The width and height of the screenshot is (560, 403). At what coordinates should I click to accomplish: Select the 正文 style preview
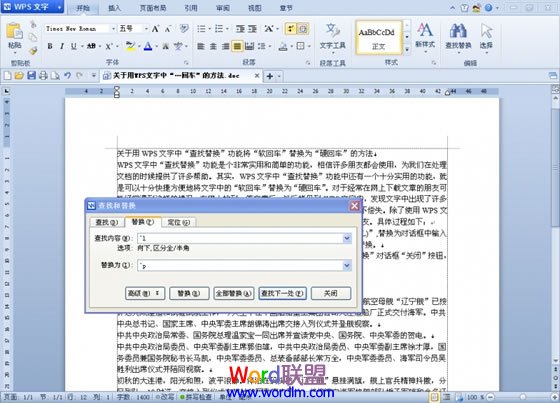pos(378,38)
